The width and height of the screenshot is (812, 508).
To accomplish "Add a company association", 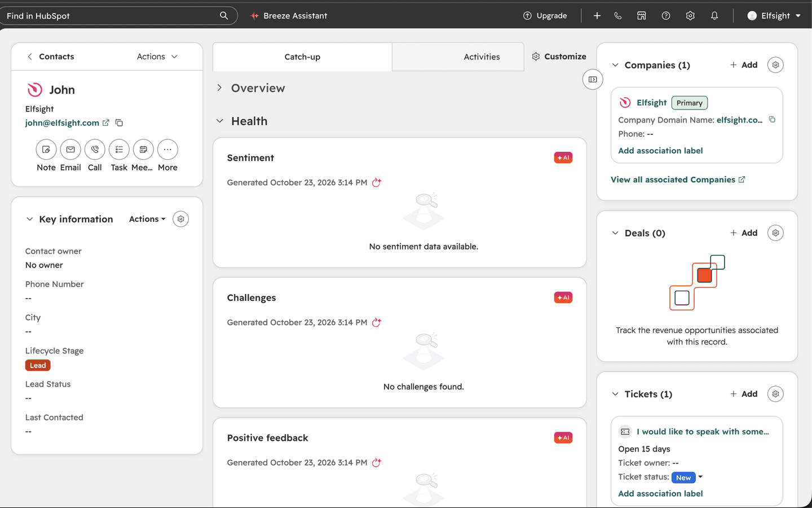I will pyautogui.click(x=744, y=65).
